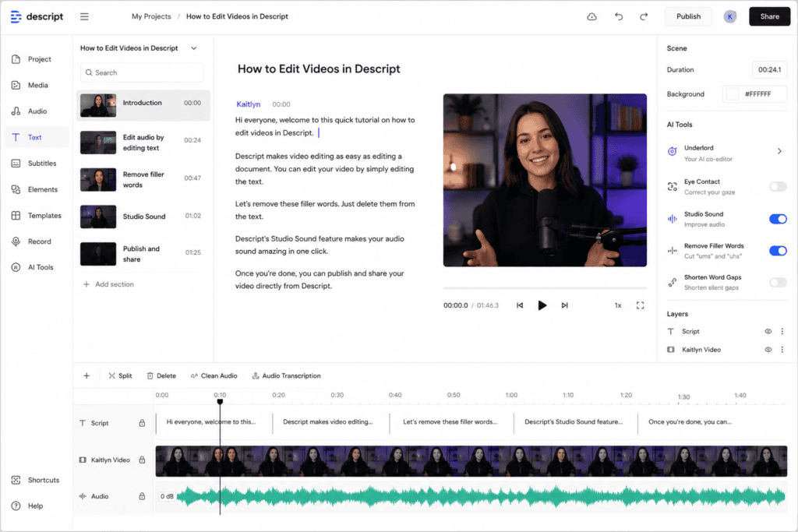Undo the last action

pyautogui.click(x=619, y=17)
